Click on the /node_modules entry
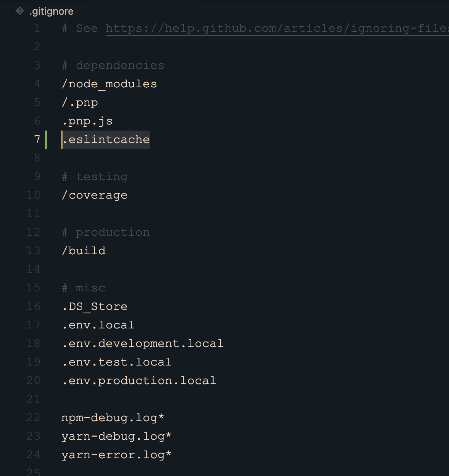 (x=109, y=84)
